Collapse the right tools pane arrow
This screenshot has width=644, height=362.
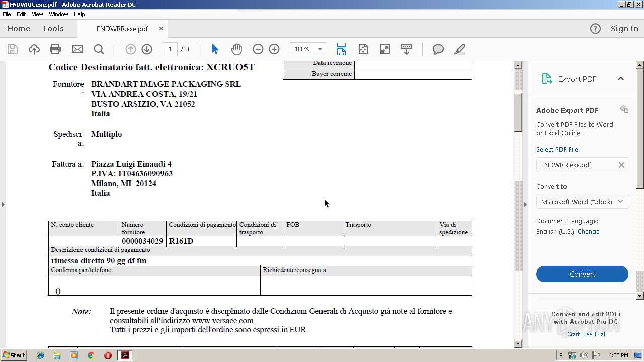point(525,204)
